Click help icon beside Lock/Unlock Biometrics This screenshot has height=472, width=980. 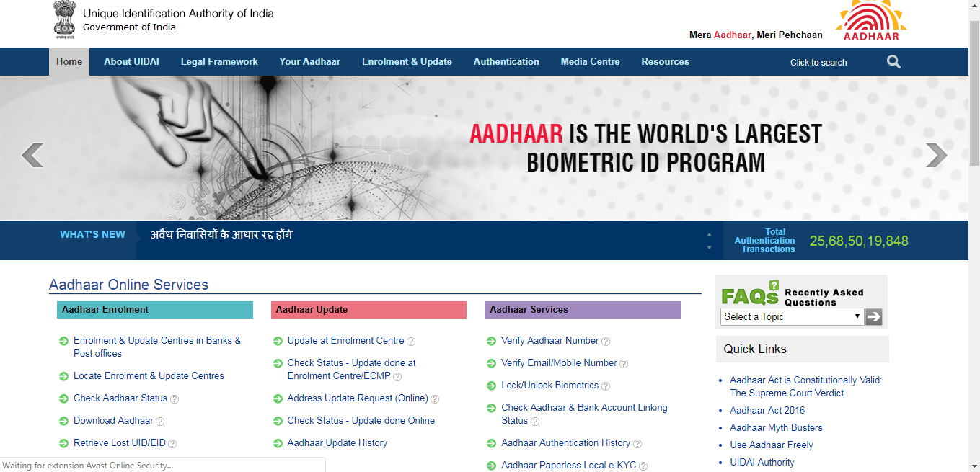[606, 386]
